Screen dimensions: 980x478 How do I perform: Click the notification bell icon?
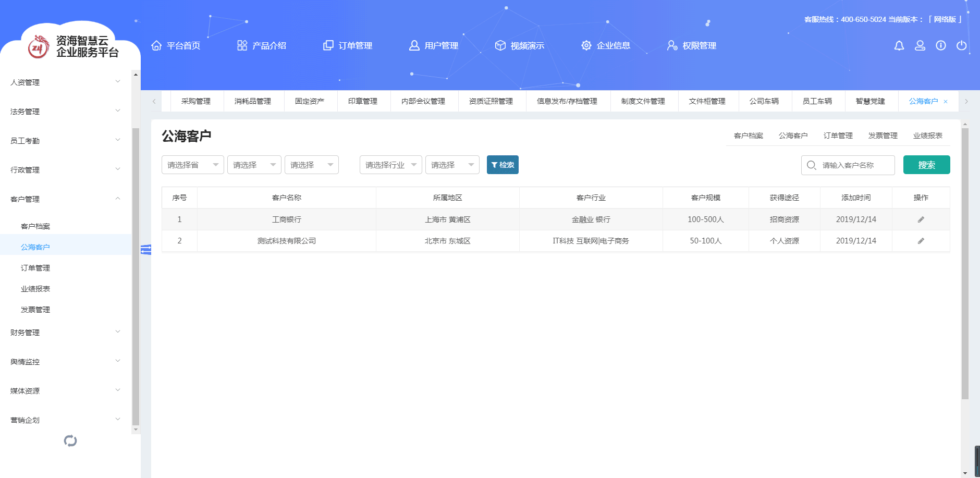coord(899,46)
